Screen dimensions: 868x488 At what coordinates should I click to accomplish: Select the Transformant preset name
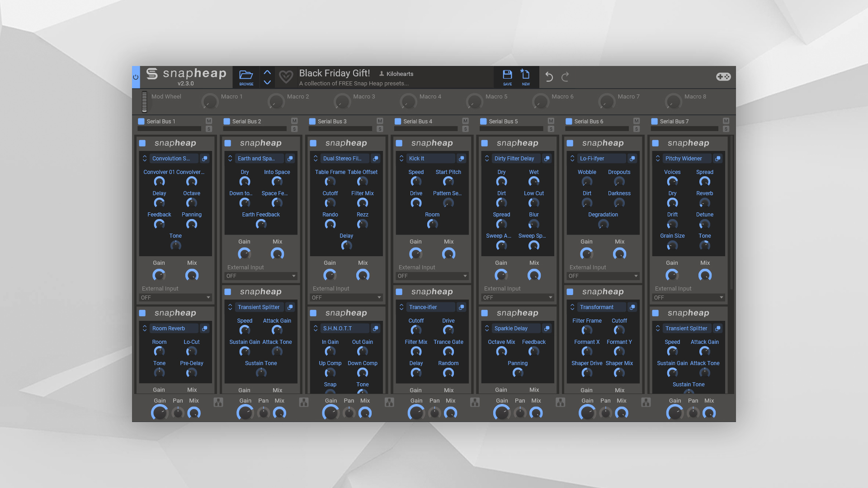click(602, 307)
